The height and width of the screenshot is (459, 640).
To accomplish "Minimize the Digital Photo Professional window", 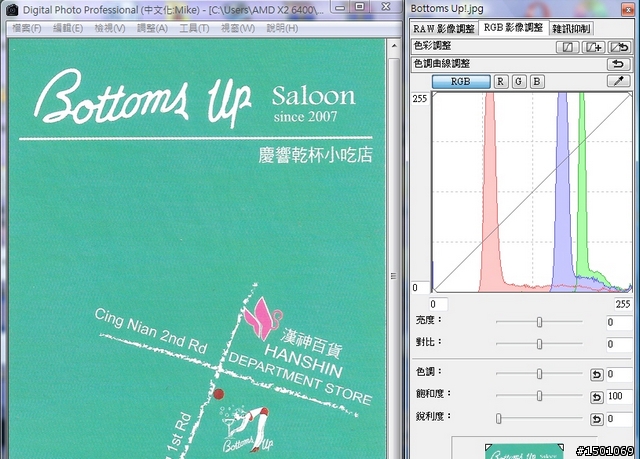I will 340,7.
